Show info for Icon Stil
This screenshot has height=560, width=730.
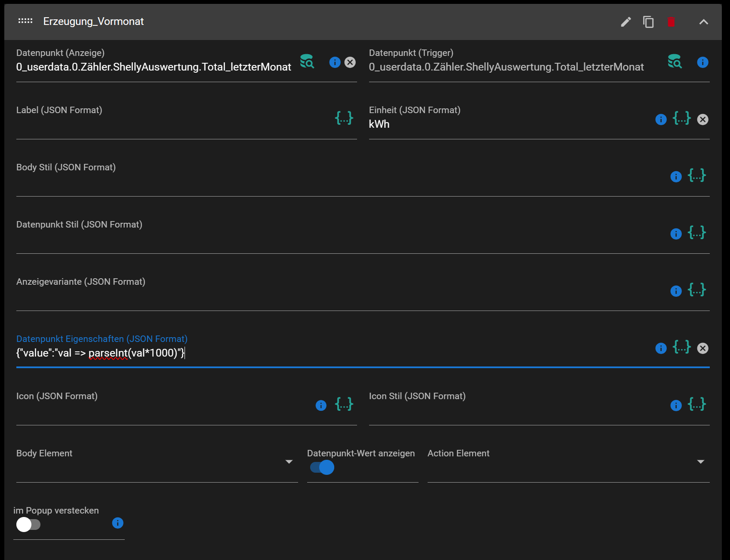(676, 406)
